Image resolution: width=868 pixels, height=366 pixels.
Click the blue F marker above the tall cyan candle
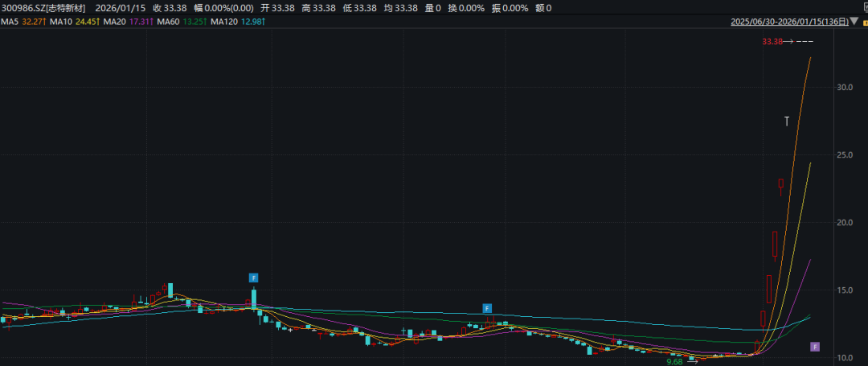254,278
